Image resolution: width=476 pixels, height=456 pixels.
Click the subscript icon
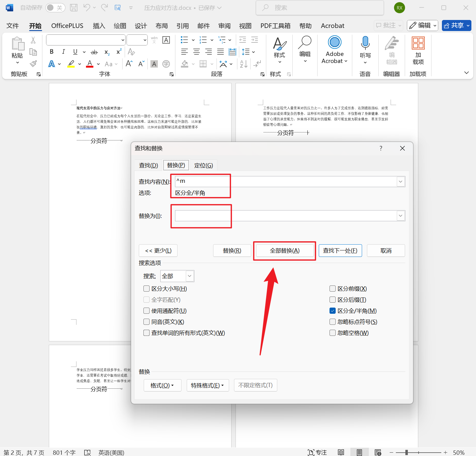[x=106, y=52]
